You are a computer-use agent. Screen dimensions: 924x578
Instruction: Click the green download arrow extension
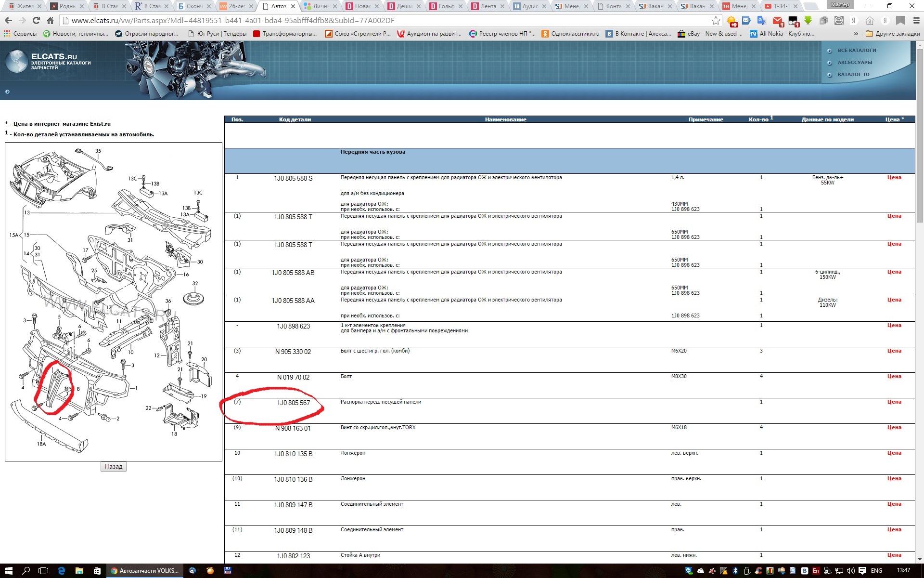(808, 21)
